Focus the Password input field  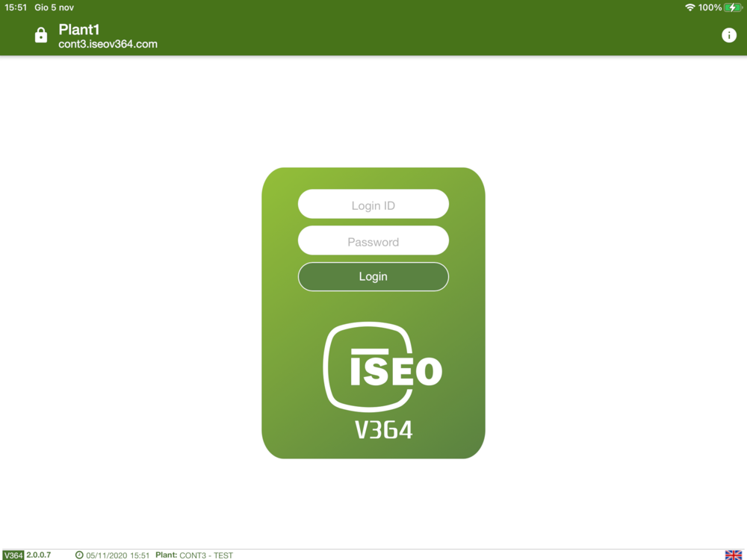point(373,240)
